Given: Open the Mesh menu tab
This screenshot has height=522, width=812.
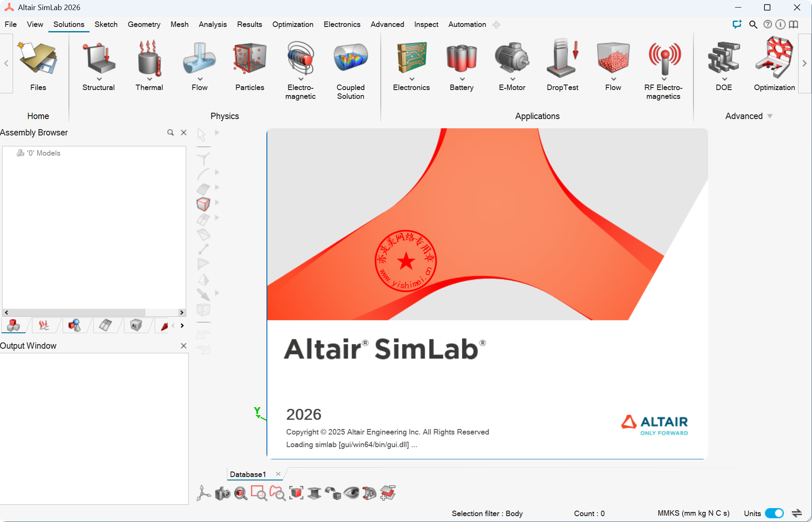Looking at the screenshot, I should 179,24.
